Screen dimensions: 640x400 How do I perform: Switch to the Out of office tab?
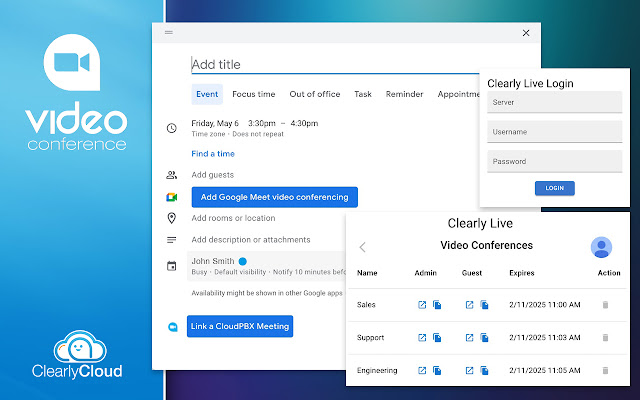(x=315, y=94)
